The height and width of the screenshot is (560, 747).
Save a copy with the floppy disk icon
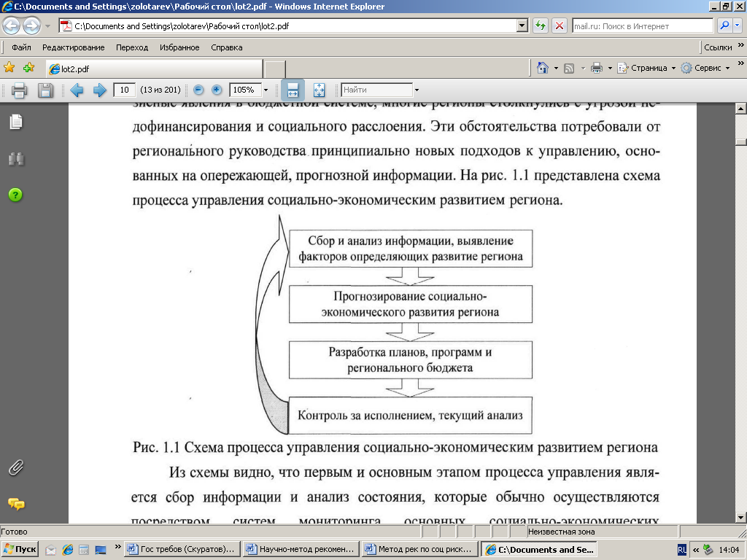pos(45,90)
